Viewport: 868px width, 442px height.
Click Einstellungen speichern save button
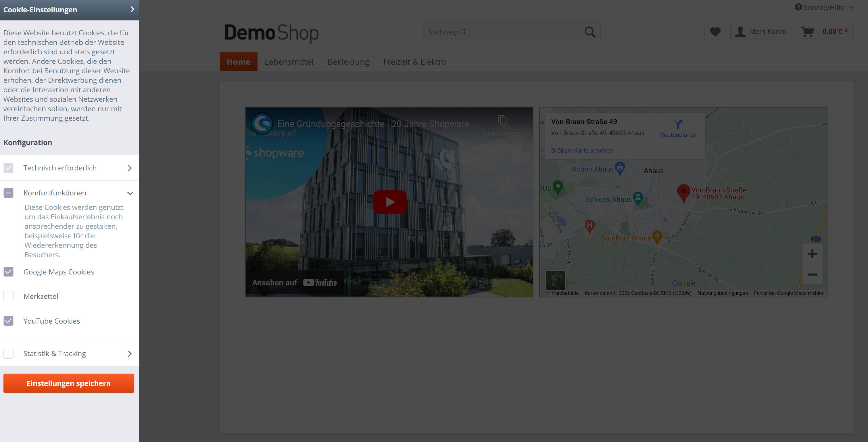(68, 383)
